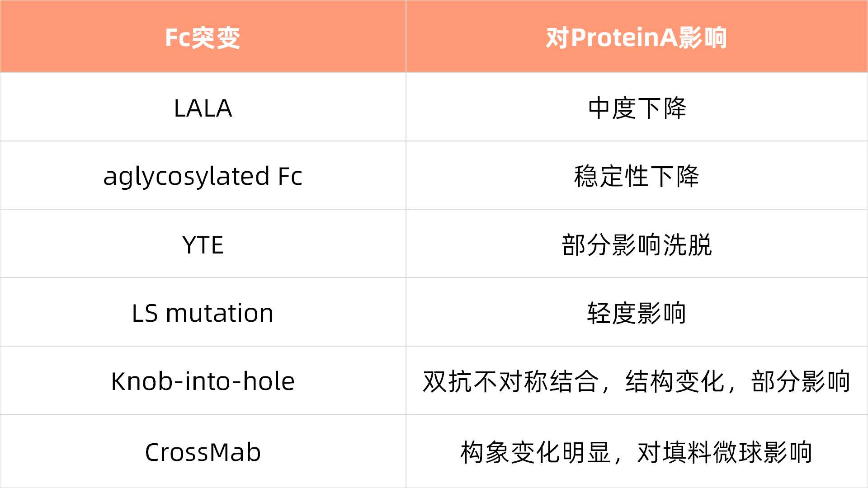Screen dimensions: 868x488
Task: Select the CrossMab cell
Action: tap(203, 451)
